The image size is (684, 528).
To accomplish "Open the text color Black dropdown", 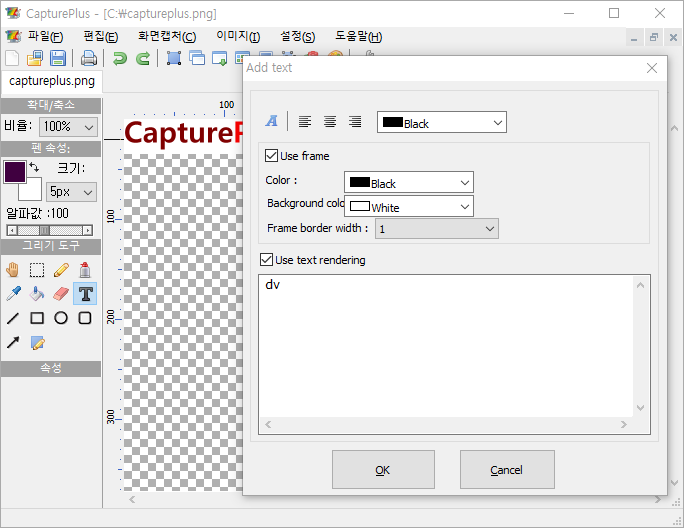I will (441, 123).
